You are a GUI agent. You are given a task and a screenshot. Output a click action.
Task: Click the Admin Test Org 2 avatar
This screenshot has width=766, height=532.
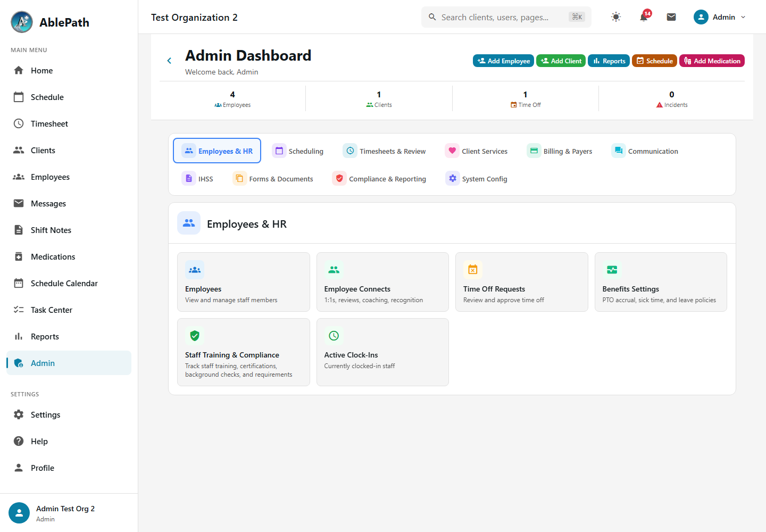coord(19,513)
